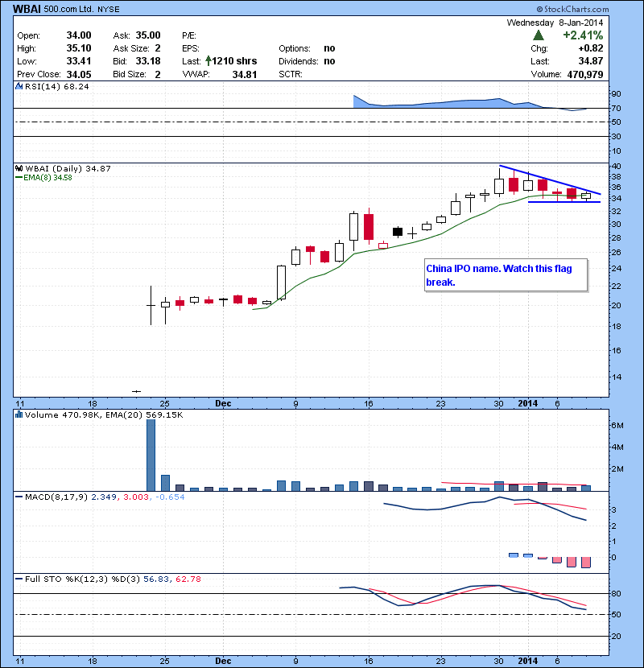The image size is (644, 668).
Task: Click the Chg value +0.82
Action: point(591,48)
